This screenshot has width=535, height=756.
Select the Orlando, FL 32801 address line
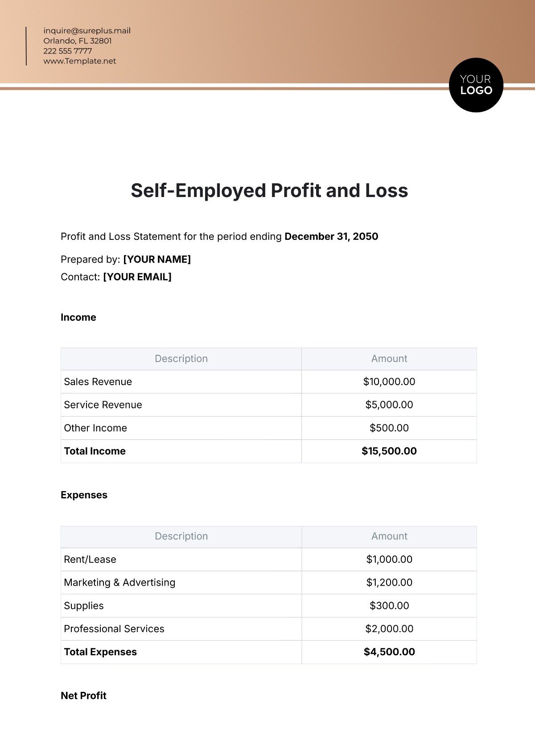(78, 41)
